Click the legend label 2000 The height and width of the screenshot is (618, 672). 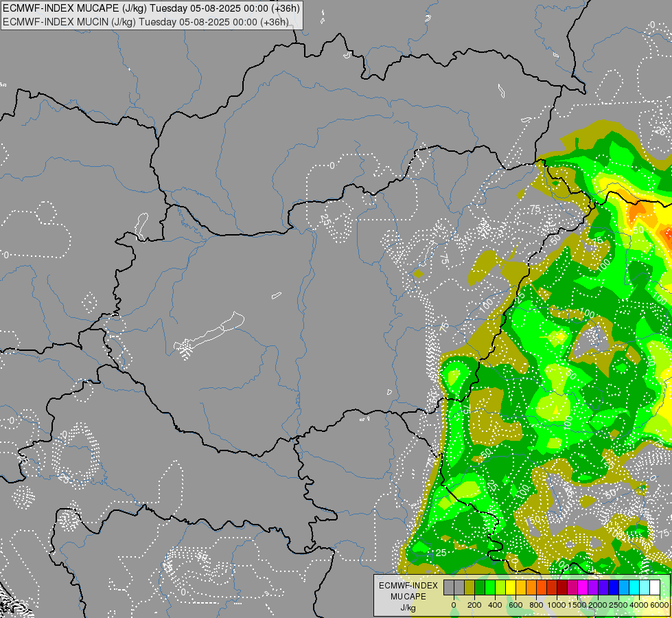pyautogui.click(x=598, y=605)
